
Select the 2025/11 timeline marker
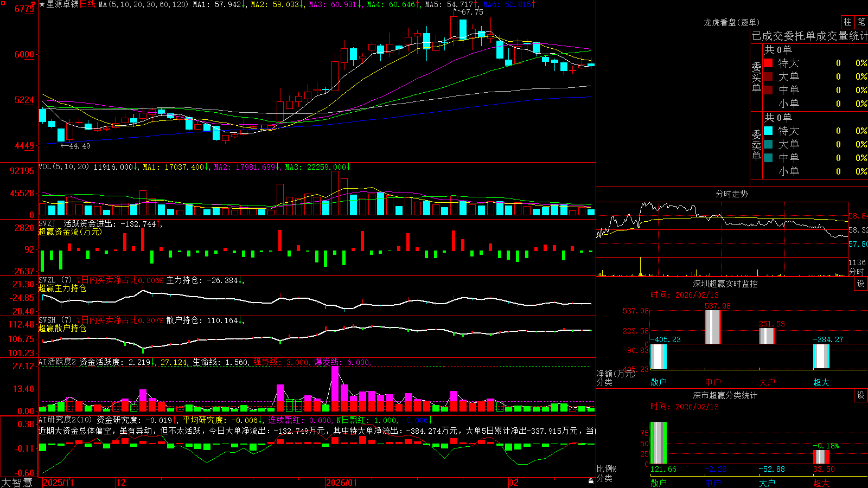[x=58, y=483]
